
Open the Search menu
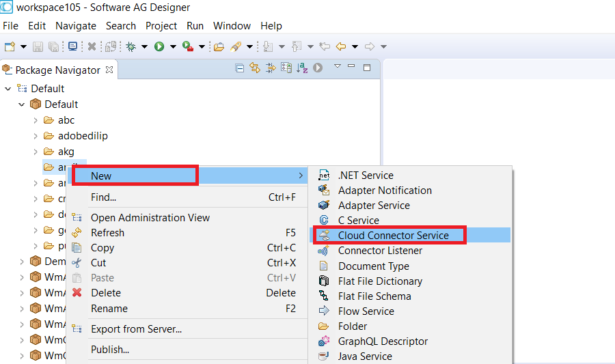tap(121, 26)
